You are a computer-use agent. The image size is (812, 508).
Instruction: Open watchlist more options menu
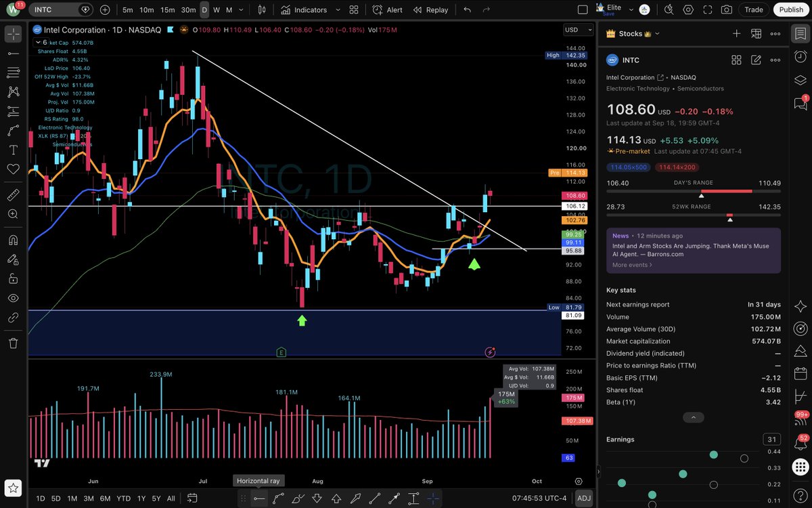(x=775, y=33)
